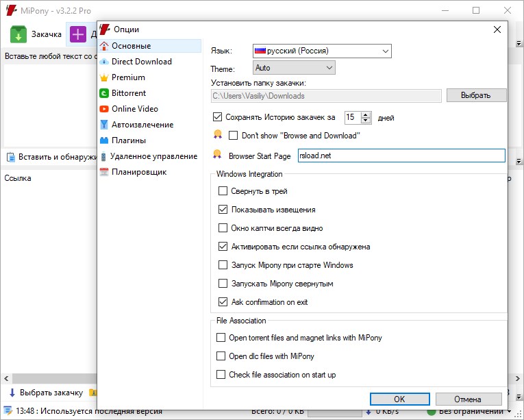This screenshot has height=420, width=524.
Task: Click the status bar log icon near 13:48
Action: pos(8,410)
